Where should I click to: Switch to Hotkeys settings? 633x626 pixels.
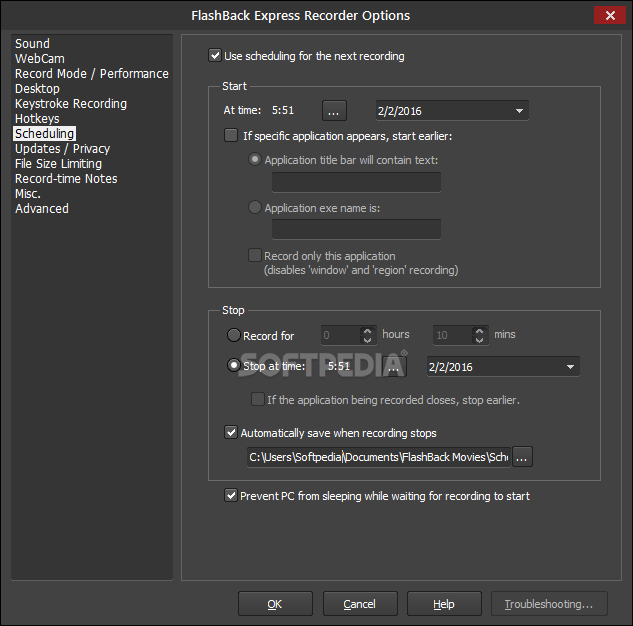point(37,119)
